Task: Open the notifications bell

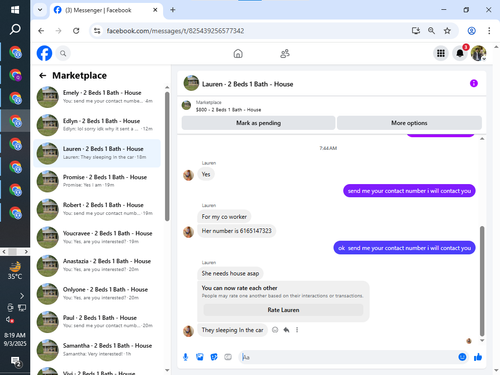Action: (x=460, y=53)
